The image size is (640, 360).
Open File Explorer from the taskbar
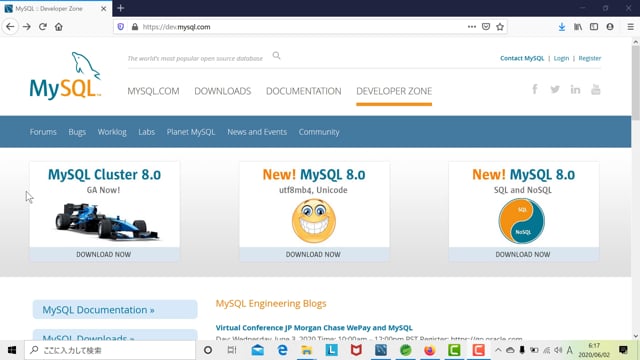(x=307, y=350)
